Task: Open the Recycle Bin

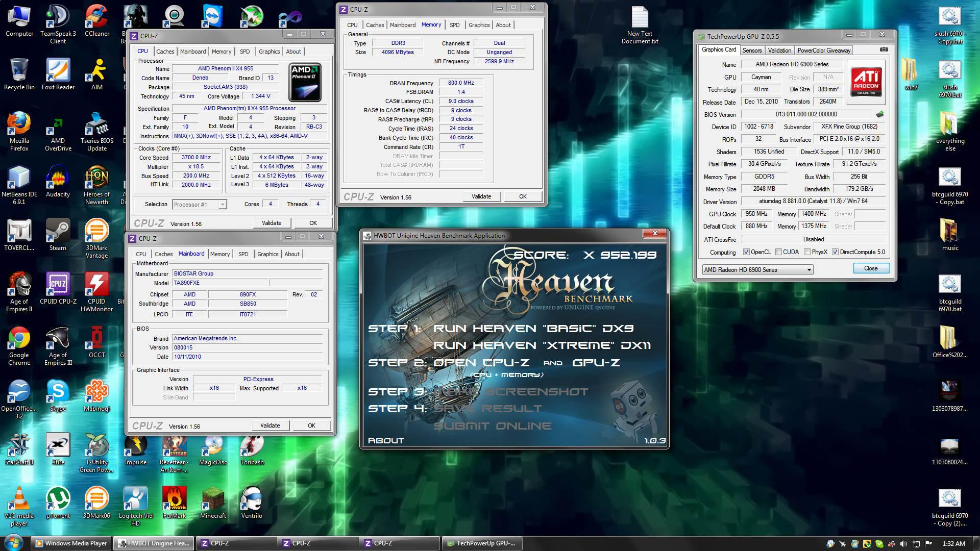Action: pos(19,74)
